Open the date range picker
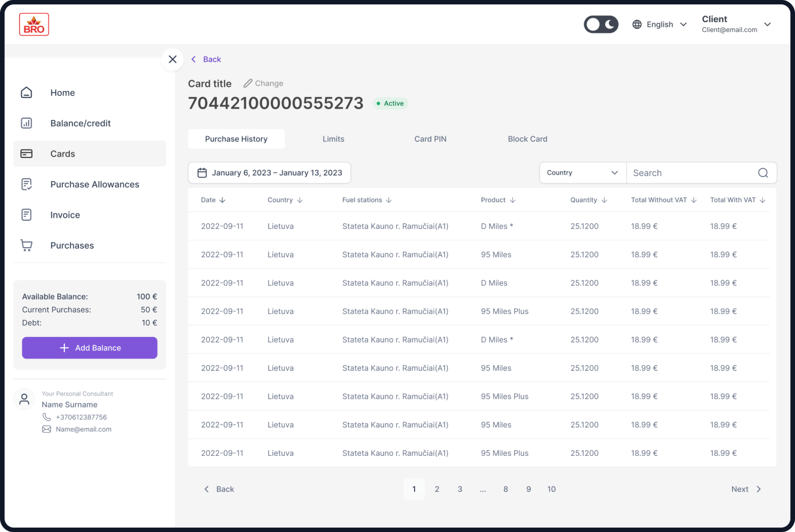 [269, 173]
